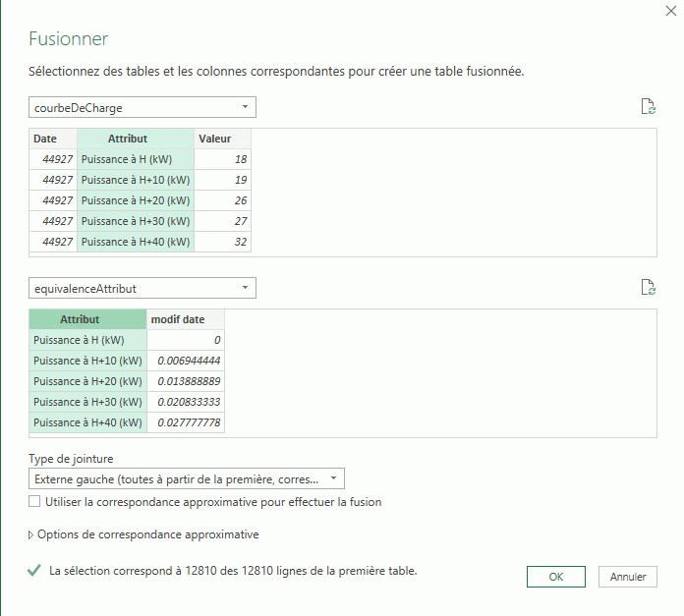Close the Fusionner dialog with X

pos(670,10)
